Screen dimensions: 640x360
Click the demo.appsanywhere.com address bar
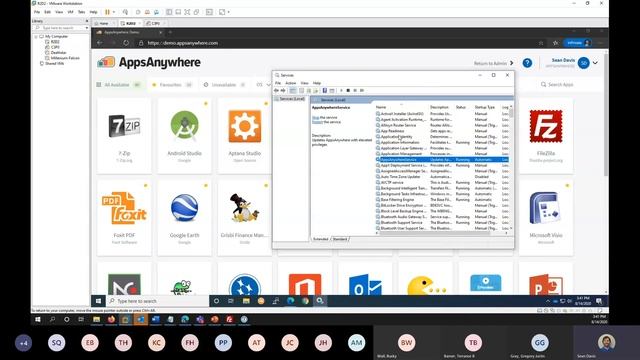182,43
